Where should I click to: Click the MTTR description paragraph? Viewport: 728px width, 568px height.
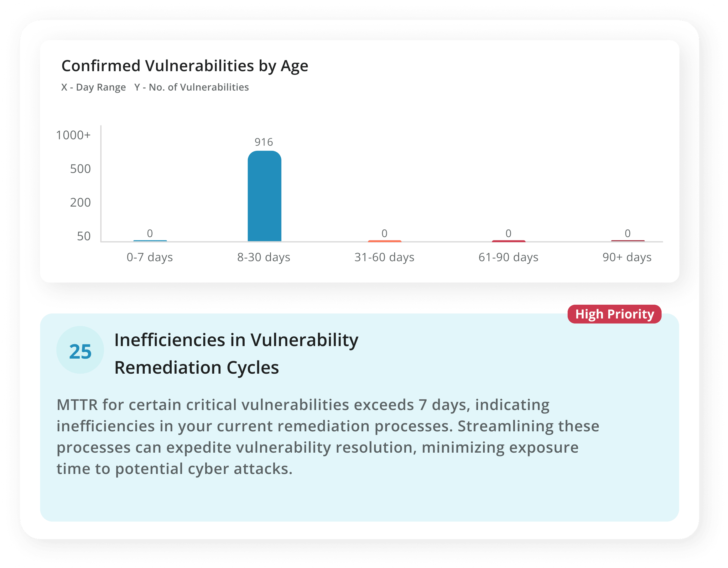coord(328,437)
